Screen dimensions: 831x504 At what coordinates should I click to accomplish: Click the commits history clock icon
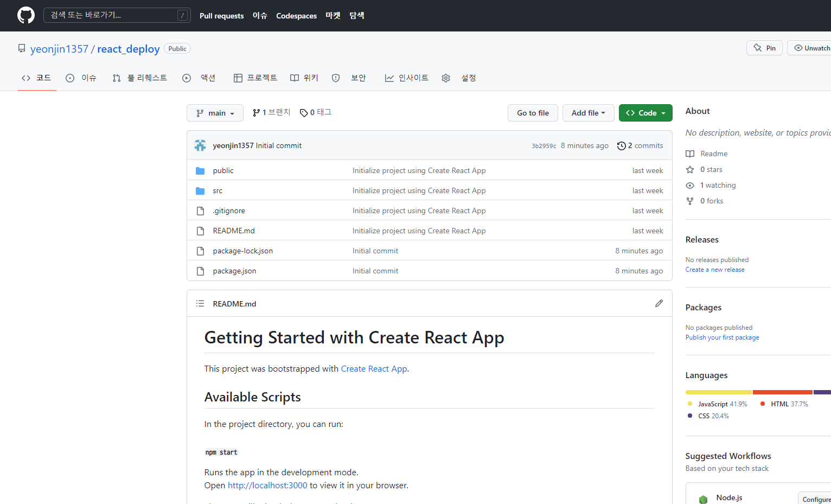(x=622, y=145)
